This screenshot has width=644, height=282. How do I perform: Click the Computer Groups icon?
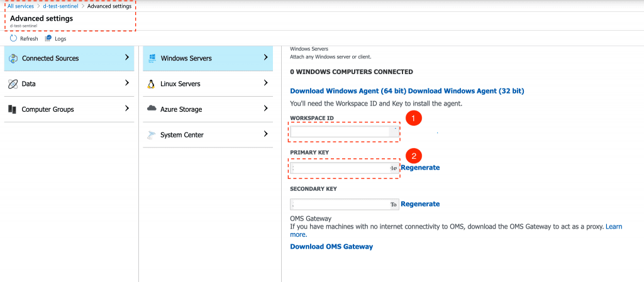pos(13,109)
